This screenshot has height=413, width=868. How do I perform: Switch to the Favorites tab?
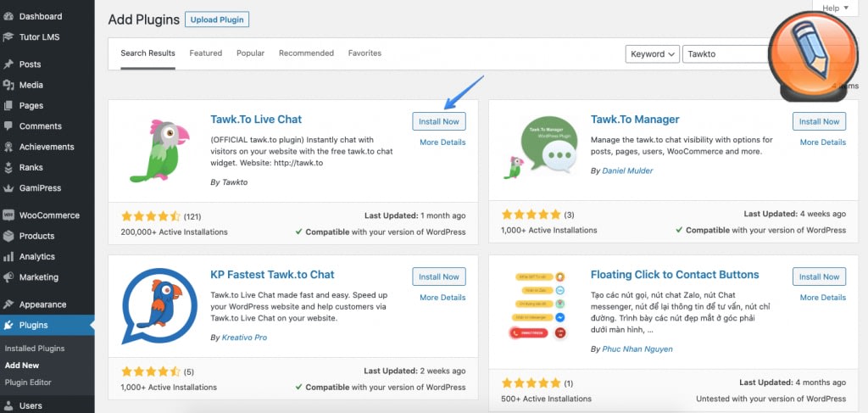[x=364, y=53]
